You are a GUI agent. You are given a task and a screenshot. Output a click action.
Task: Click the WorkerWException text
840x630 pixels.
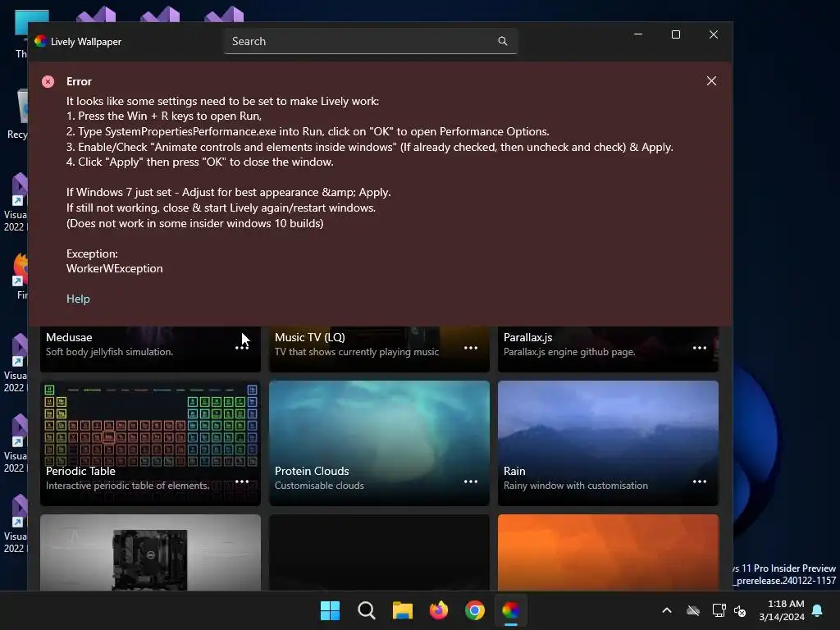(115, 269)
